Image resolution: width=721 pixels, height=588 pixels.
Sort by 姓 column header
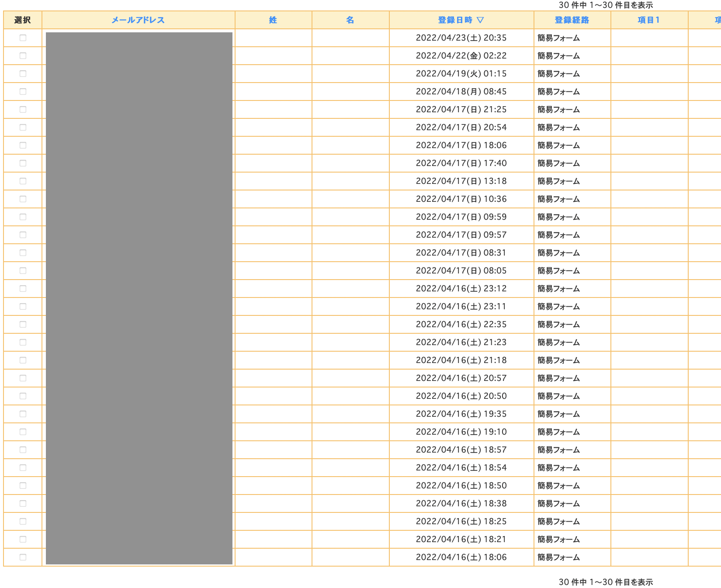coord(273,20)
